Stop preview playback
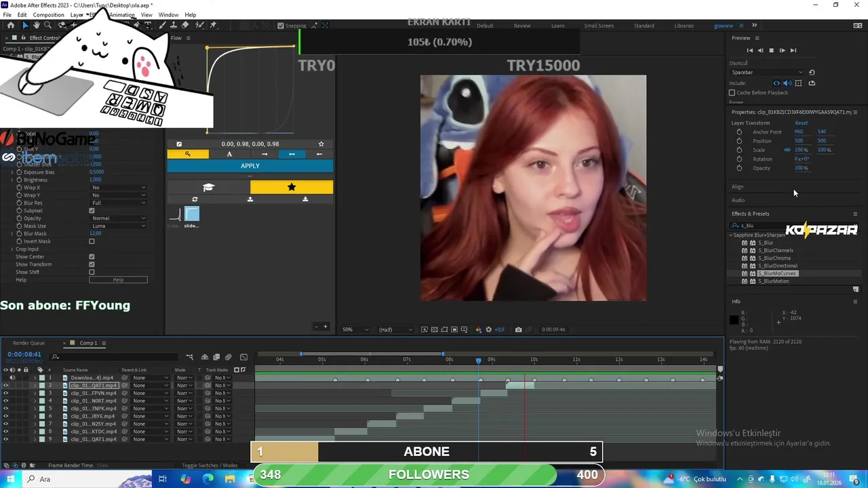This screenshot has width=868, height=488. point(771,50)
